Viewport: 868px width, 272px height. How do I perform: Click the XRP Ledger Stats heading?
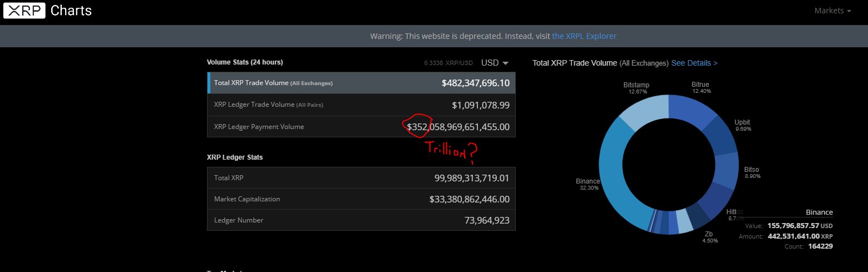point(235,157)
